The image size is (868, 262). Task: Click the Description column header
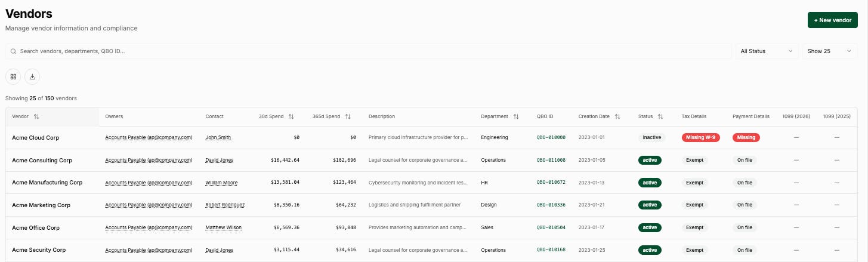382,116
